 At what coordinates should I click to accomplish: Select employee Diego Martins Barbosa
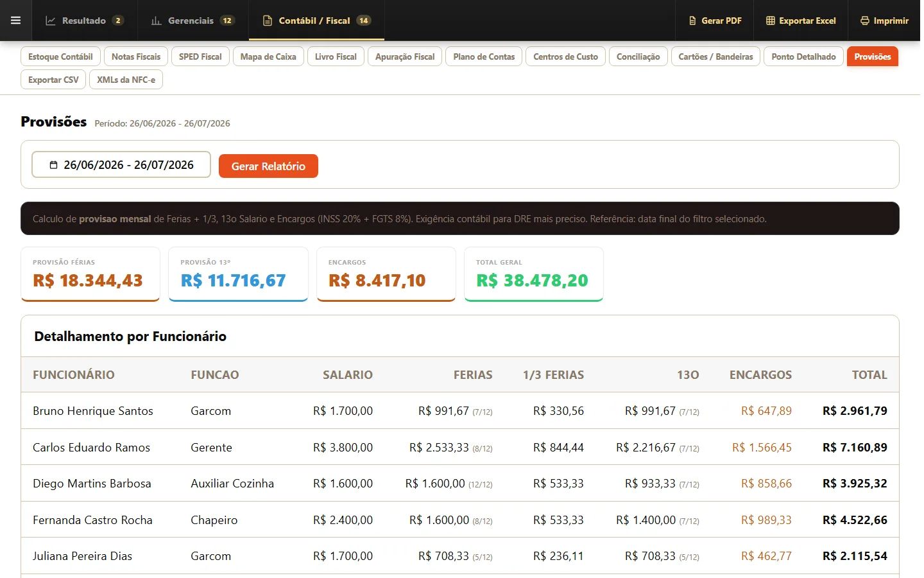coord(92,484)
